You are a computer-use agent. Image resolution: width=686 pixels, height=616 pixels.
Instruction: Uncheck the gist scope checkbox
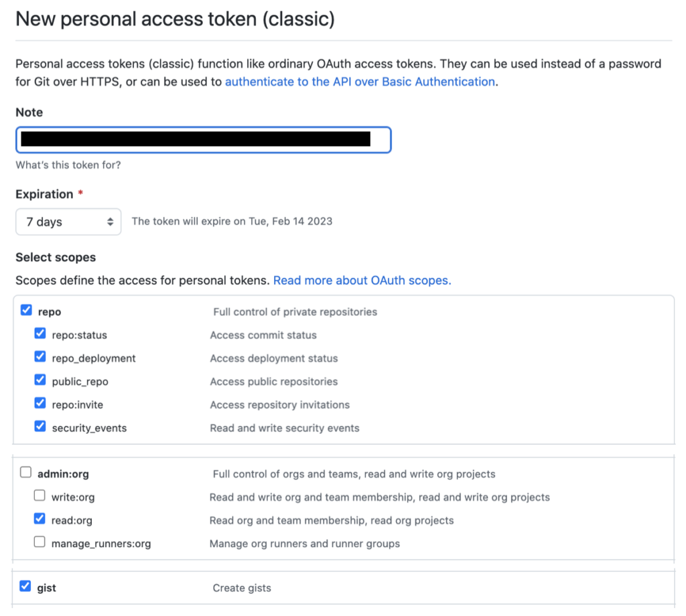pyautogui.click(x=25, y=587)
